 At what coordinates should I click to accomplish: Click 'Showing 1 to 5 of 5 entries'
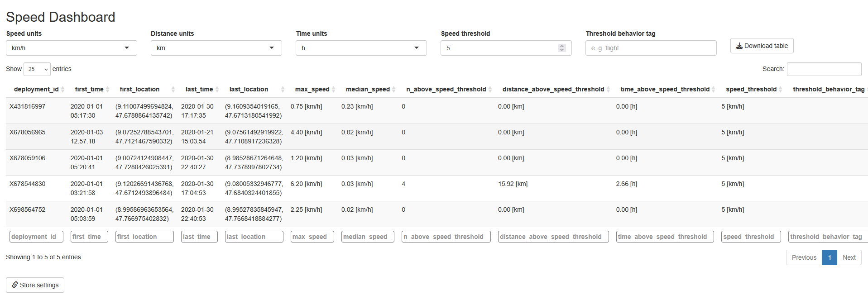[x=43, y=257]
